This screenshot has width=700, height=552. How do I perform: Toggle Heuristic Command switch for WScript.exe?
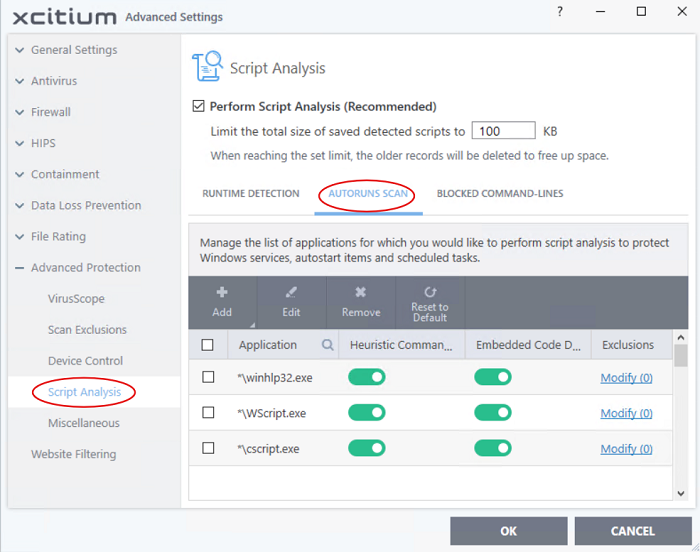[x=367, y=413]
